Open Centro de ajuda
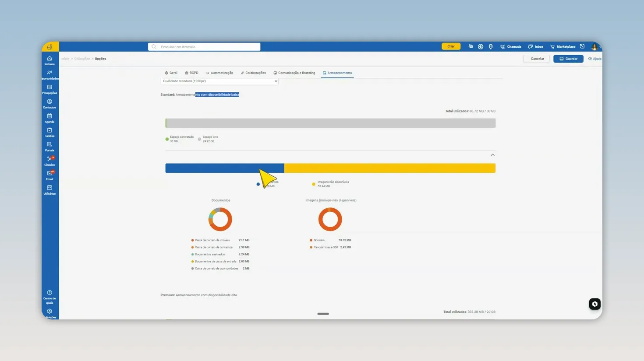This screenshot has height=361, width=644. coord(50,297)
